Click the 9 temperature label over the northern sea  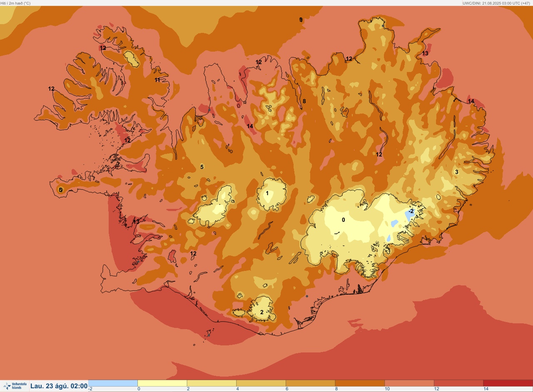[301, 20]
